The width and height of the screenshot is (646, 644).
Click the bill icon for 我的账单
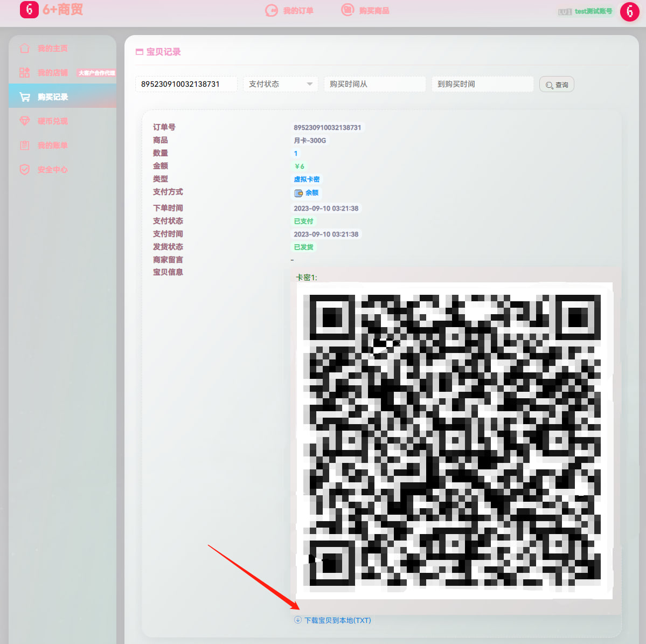point(25,146)
